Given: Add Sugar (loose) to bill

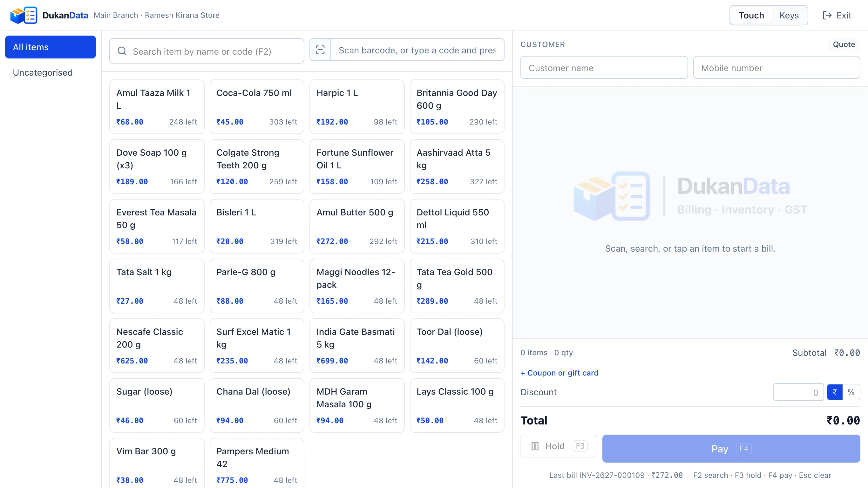Looking at the screenshot, I should (157, 405).
